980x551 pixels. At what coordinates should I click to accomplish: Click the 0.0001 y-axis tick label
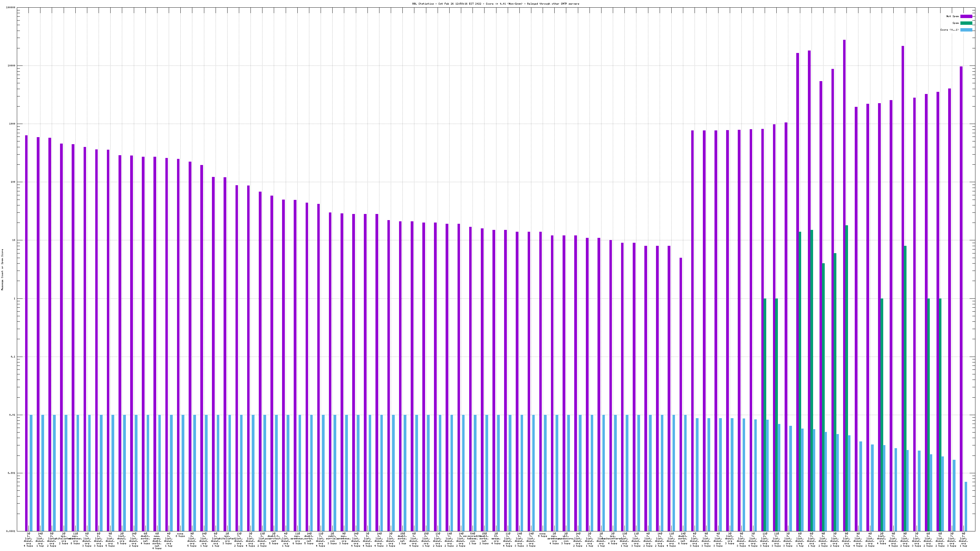tap(11, 531)
